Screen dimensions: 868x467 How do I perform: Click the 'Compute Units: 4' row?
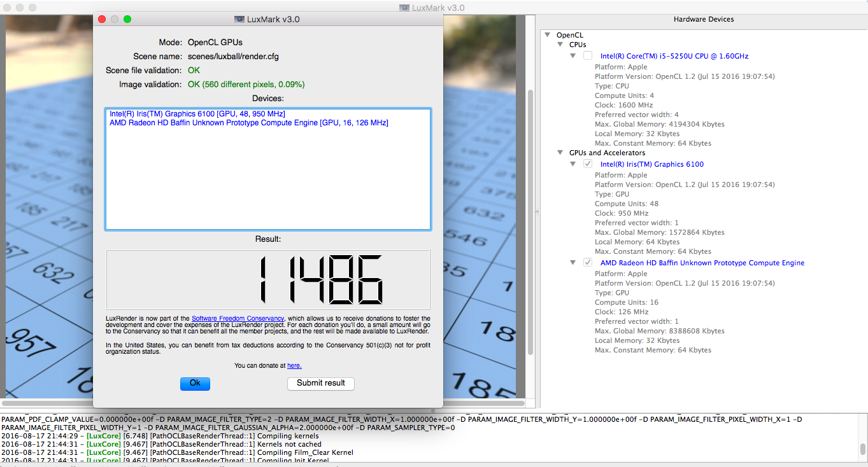coord(624,95)
